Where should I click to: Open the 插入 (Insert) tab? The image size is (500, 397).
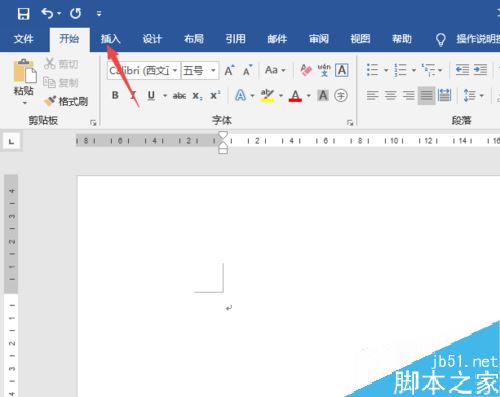110,39
